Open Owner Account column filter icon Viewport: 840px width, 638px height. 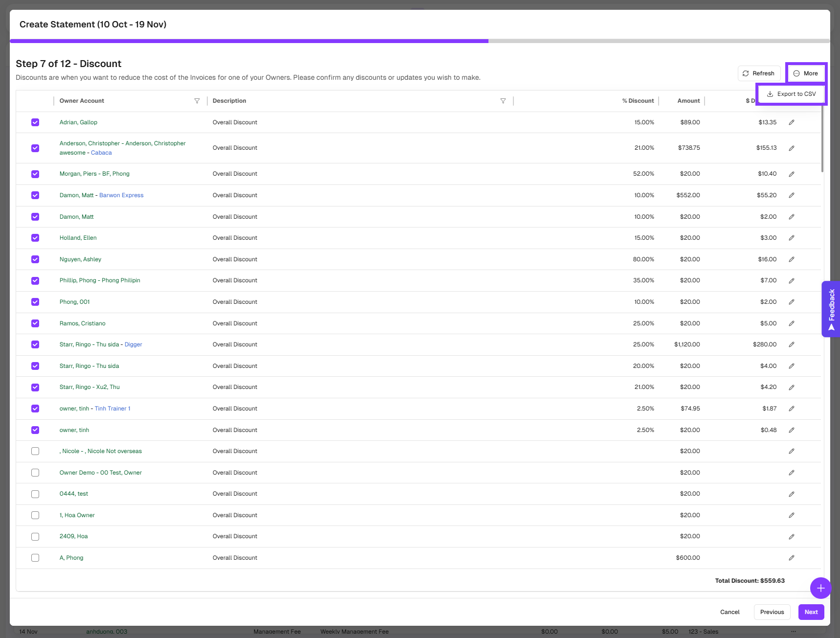(197, 101)
